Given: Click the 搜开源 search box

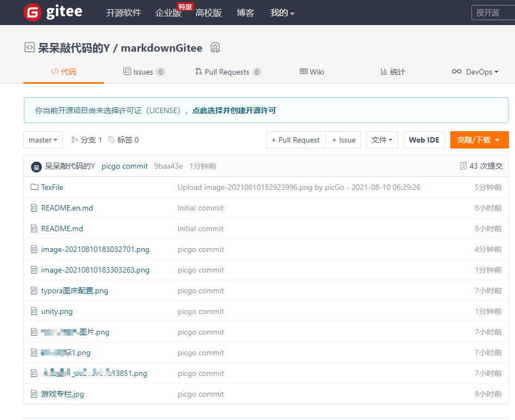Looking at the screenshot, I should [493, 13].
